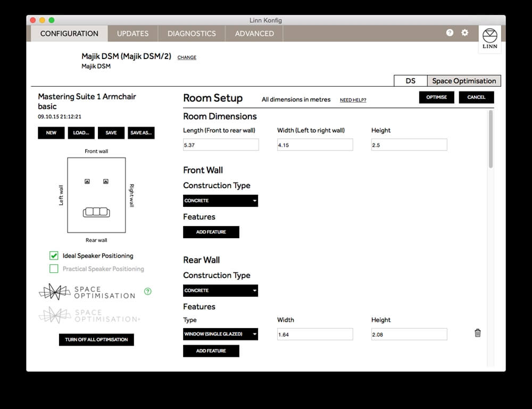Click the Room Setup vertical scrollbar
The height and width of the screenshot is (409, 532).
(x=491, y=139)
